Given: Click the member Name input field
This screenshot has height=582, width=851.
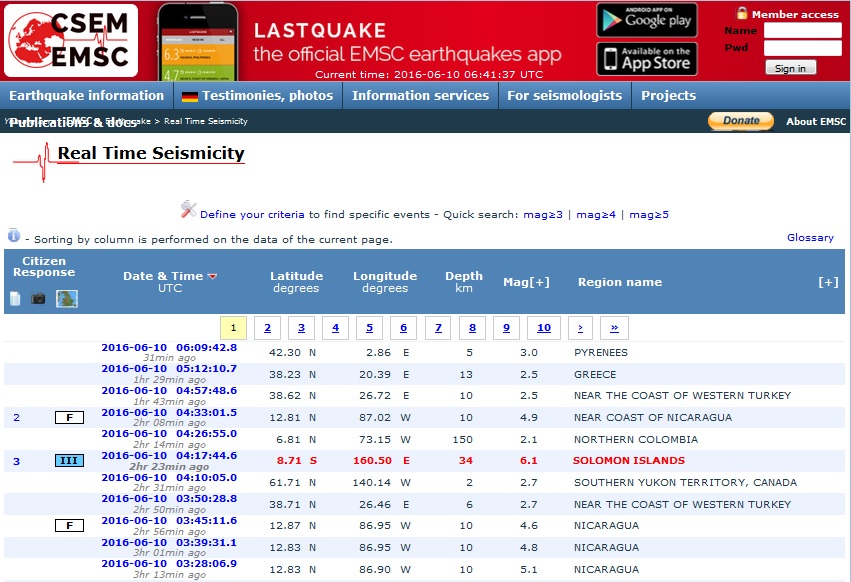Looking at the screenshot, I should pos(802,31).
